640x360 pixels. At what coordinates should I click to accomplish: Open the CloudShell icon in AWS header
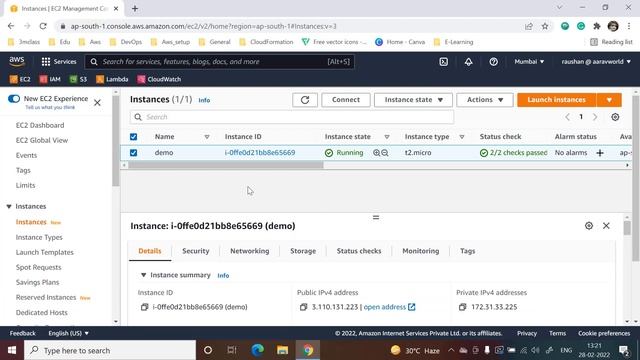444,62
